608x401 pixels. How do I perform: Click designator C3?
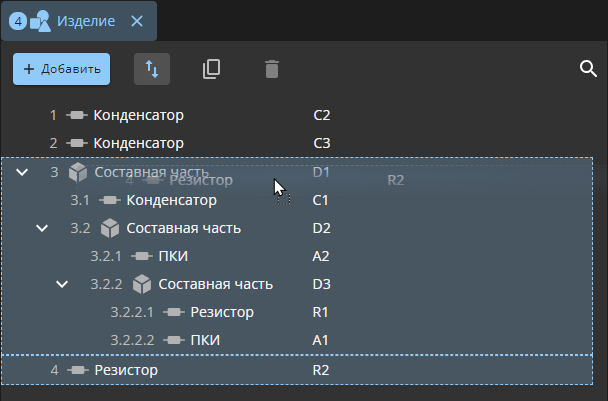click(322, 143)
